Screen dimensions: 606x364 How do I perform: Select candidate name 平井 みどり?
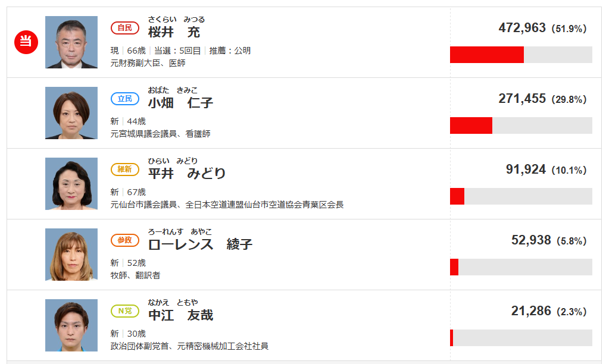(x=187, y=174)
